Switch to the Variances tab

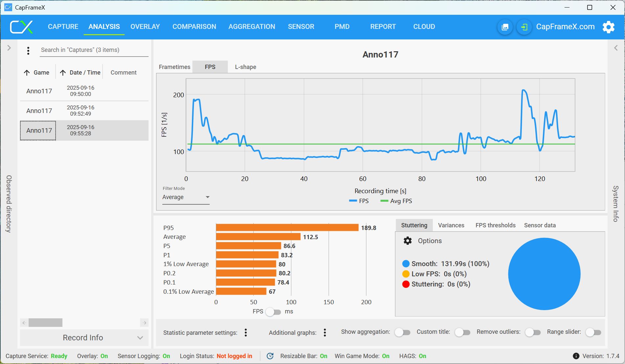click(x=451, y=225)
